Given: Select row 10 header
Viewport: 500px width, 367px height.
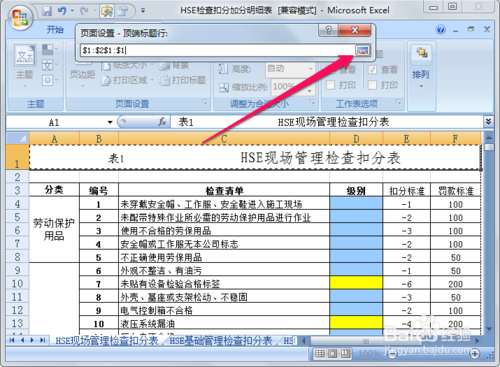Looking at the screenshot, I should [x=17, y=284].
